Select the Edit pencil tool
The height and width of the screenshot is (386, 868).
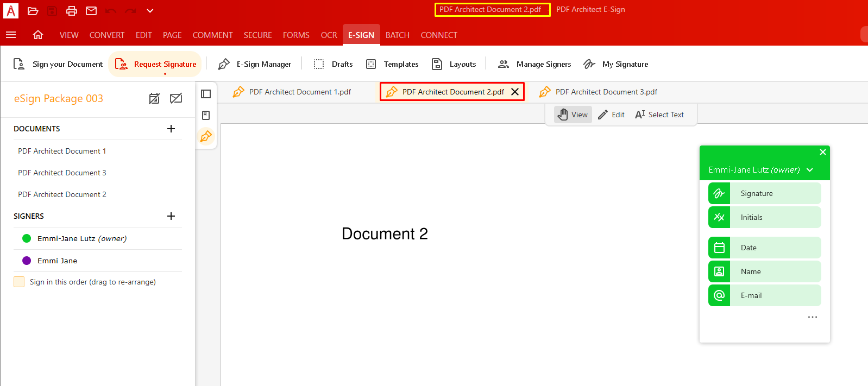coord(611,115)
